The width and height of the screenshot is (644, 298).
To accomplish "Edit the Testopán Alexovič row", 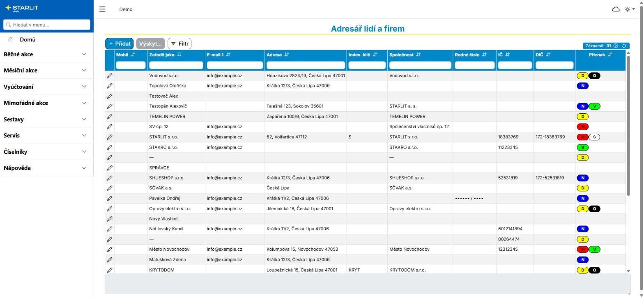I will (110, 106).
